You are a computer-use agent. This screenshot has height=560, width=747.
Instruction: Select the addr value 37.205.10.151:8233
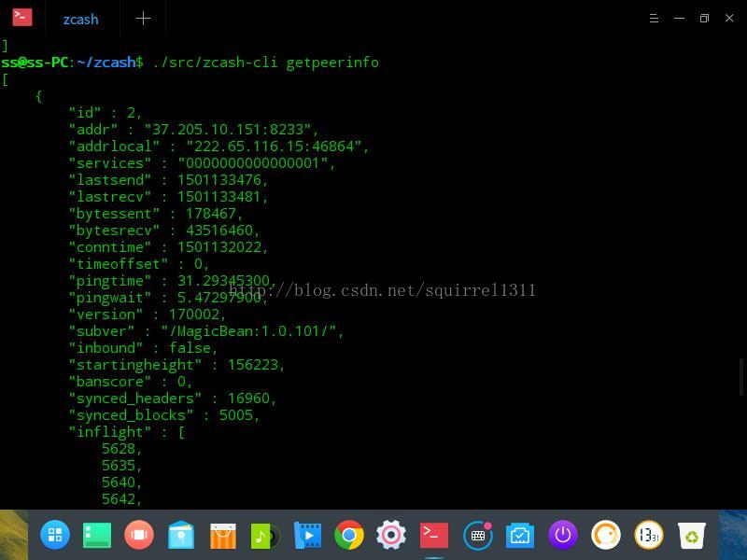(228, 130)
